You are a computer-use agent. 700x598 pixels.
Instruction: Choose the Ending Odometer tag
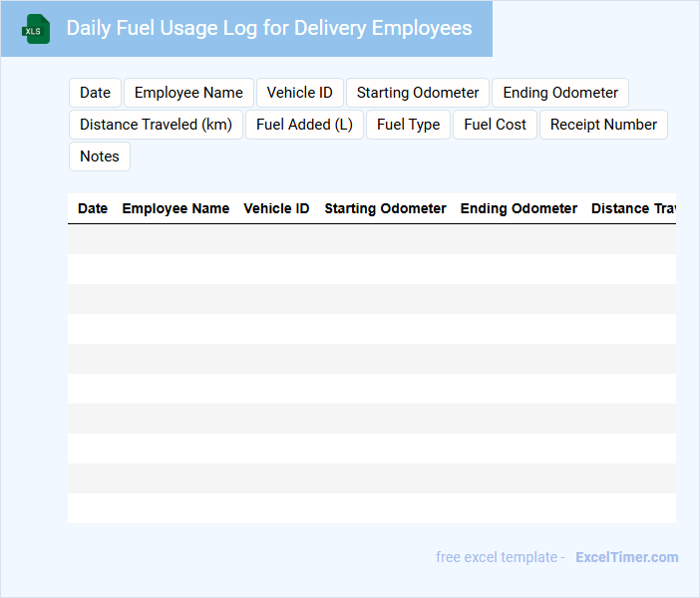(560, 93)
